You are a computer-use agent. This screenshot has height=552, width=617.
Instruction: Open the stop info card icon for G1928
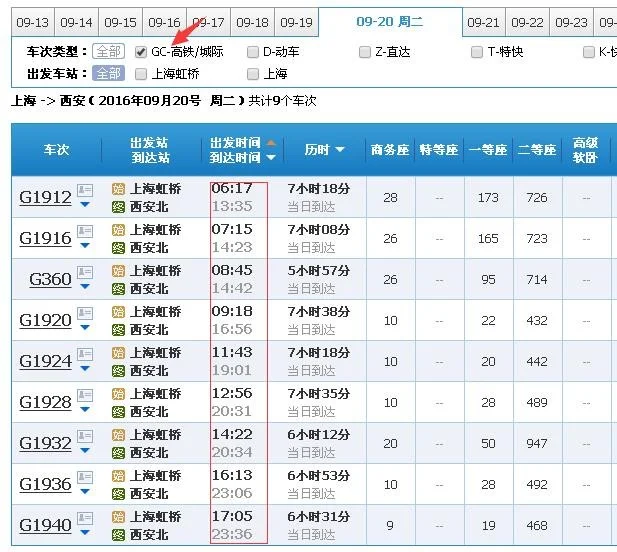[x=85, y=395]
